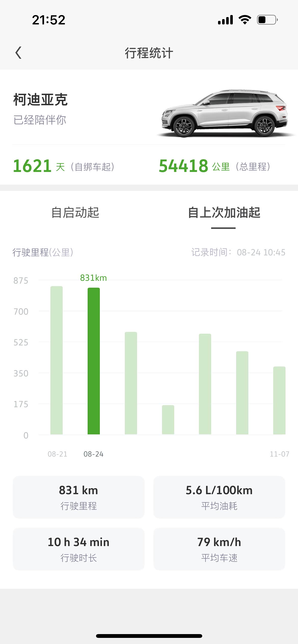Image resolution: width=298 pixels, height=644 pixels.
Task: Tap the 柯迪亚克 vehicle name
Action: tap(40, 99)
